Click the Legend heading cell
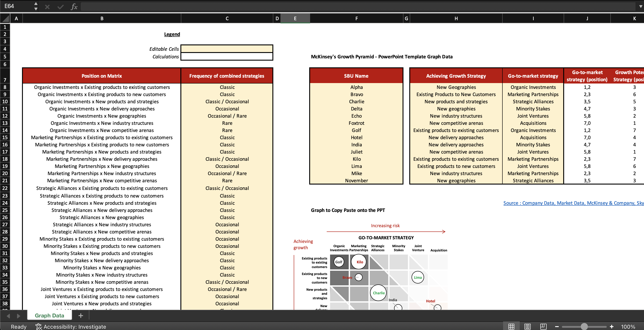The image size is (644, 330). pos(172,34)
